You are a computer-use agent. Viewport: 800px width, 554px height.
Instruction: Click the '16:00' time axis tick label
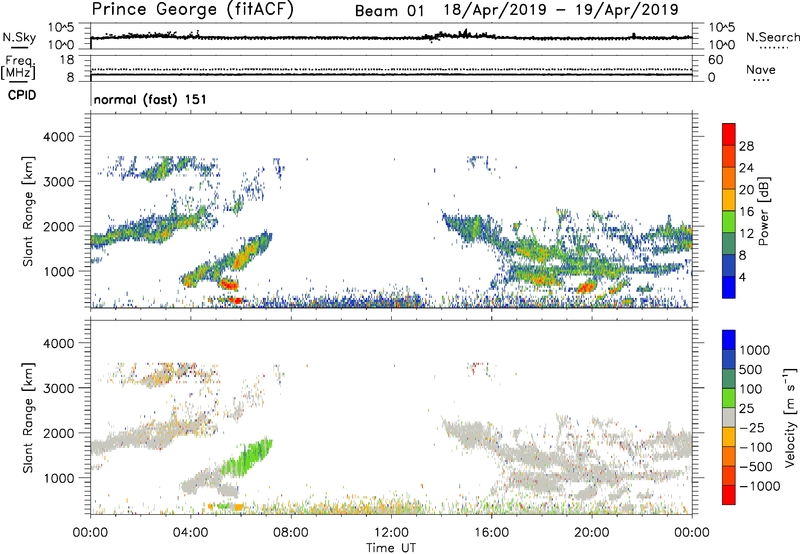pos(491,533)
